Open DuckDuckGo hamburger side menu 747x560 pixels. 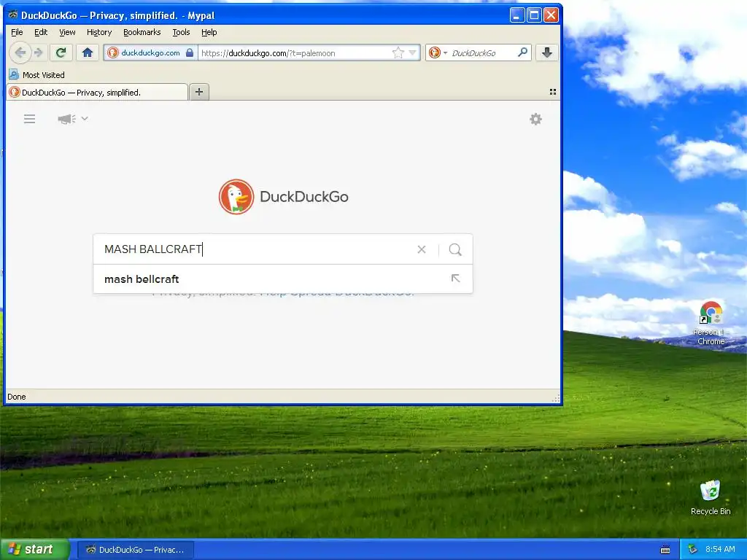point(29,119)
